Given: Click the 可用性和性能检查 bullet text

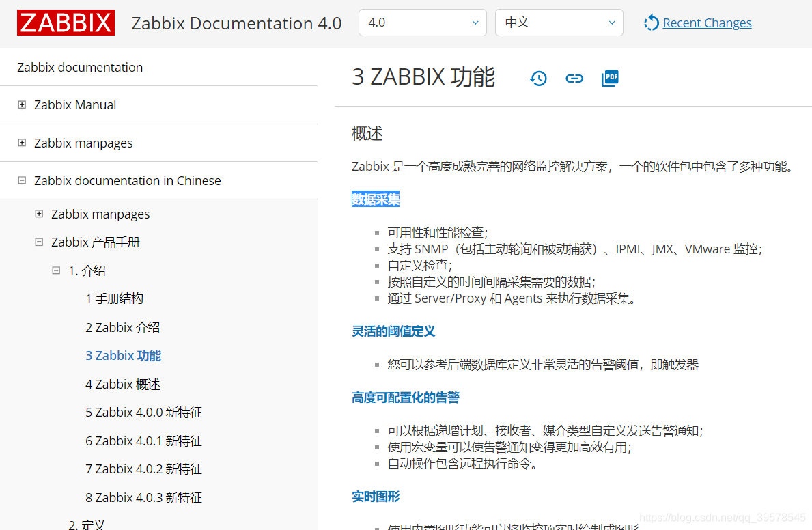Looking at the screenshot, I should pos(438,233).
